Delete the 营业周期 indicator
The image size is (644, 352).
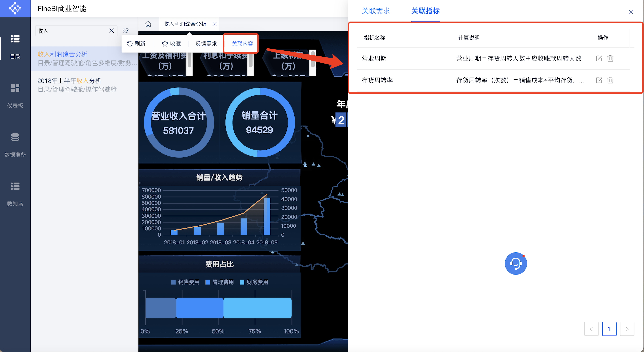click(x=610, y=58)
